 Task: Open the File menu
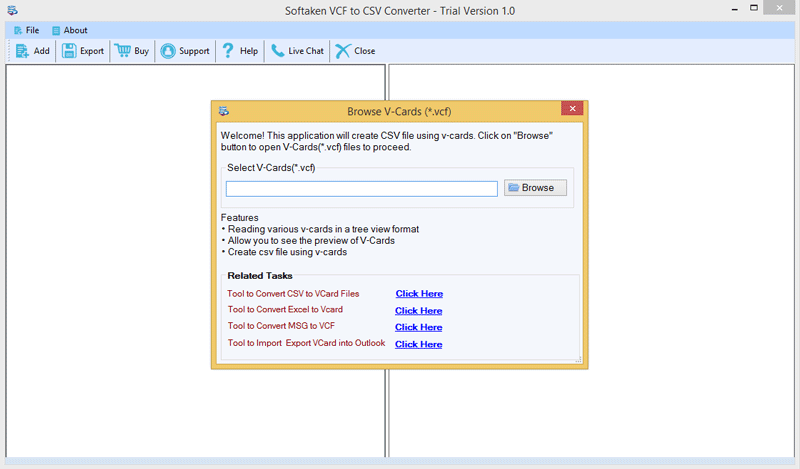(27, 30)
